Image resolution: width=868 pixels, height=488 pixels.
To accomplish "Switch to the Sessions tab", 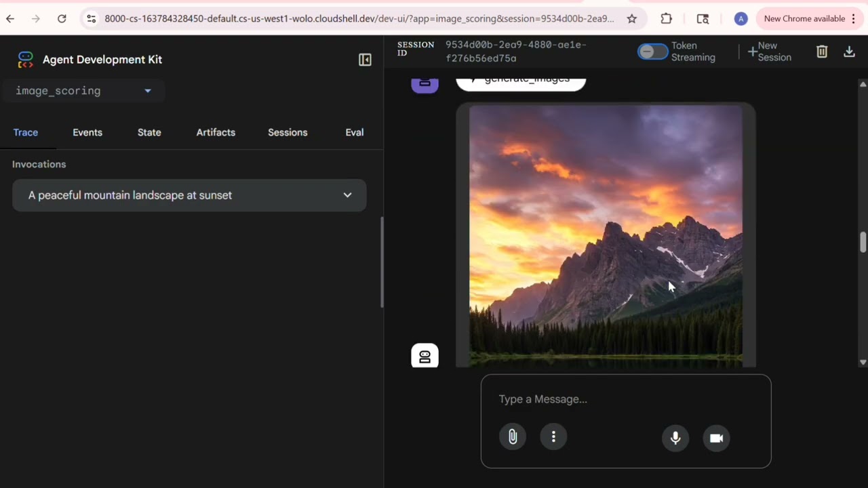I will [288, 132].
